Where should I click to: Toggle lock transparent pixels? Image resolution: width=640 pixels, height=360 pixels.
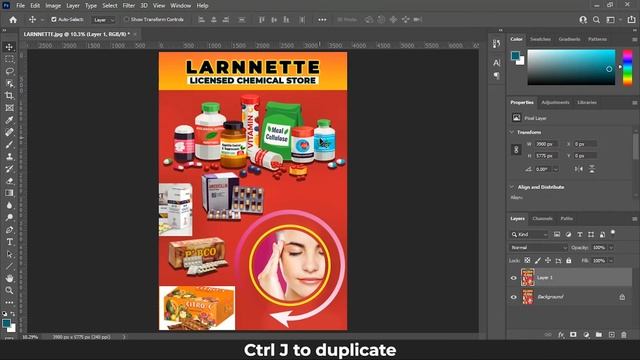tap(527, 260)
